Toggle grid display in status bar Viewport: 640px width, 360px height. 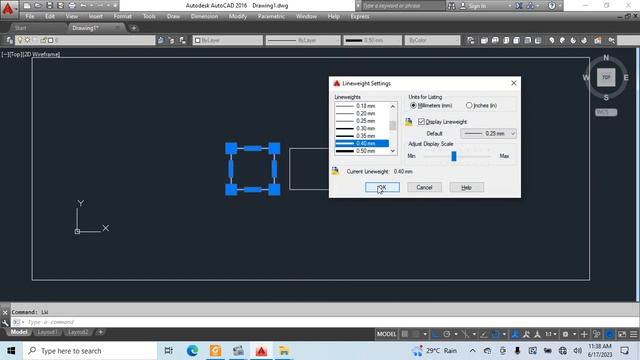[x=404, y=334]
